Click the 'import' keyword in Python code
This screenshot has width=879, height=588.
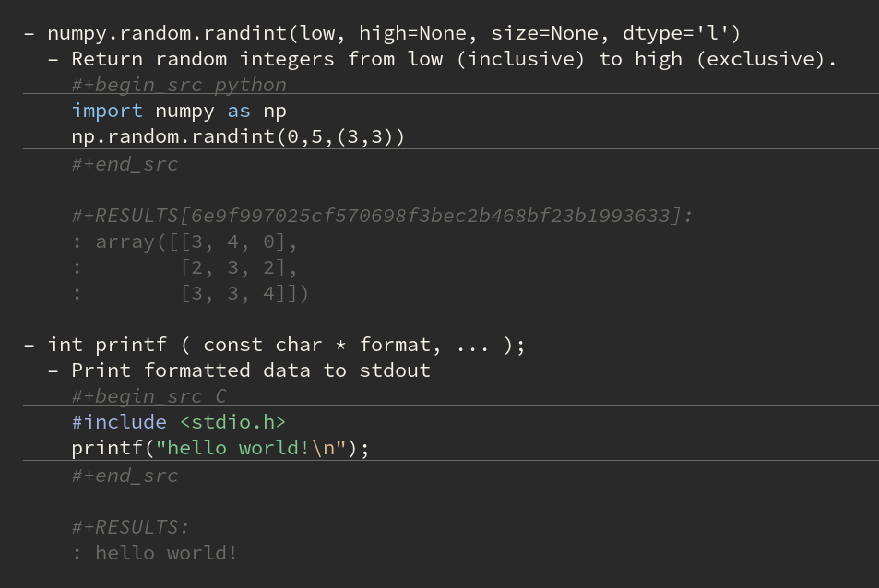click(x=107, y=111)
